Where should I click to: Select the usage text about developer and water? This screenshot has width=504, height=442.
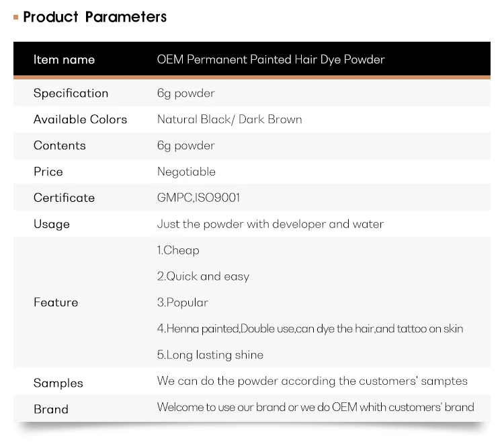pos(270,225)
